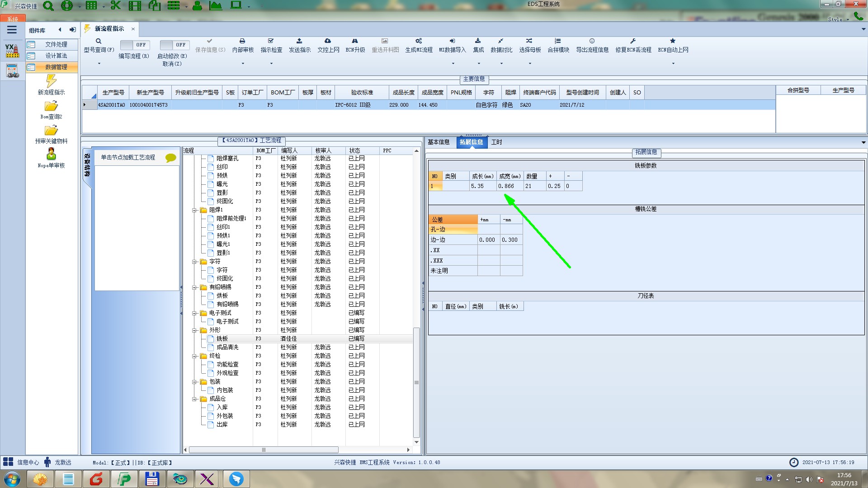Open 新流程指示 lightning icon in sidebar

pos(51,81)
